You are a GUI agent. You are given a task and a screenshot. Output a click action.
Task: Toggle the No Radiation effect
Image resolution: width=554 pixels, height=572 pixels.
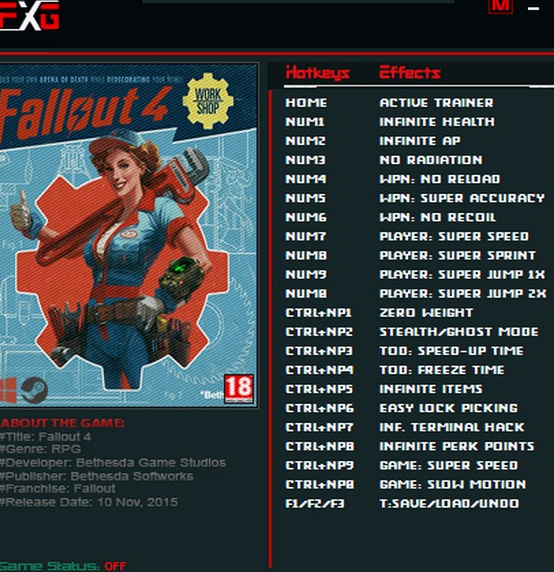pos(431,160)
